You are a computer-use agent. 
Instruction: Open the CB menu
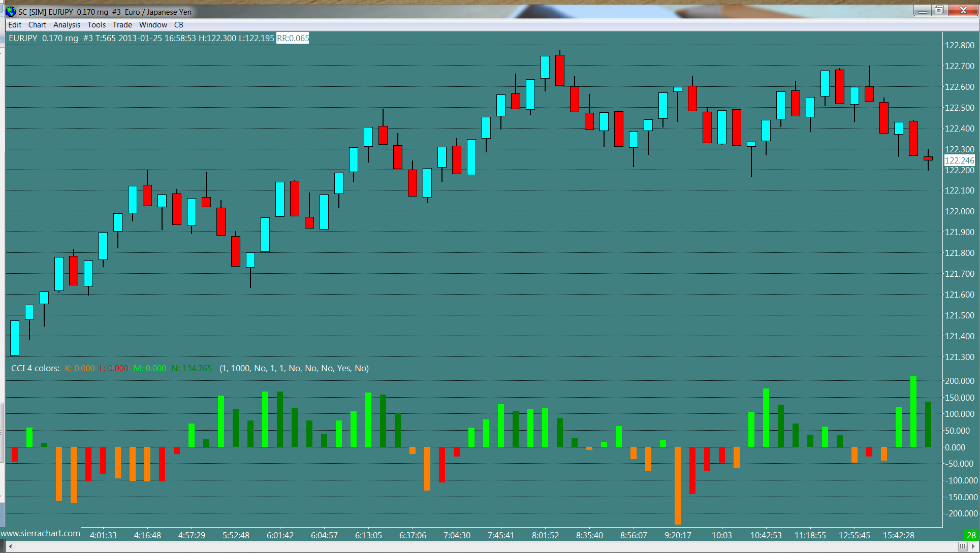(x=179, y=25)
